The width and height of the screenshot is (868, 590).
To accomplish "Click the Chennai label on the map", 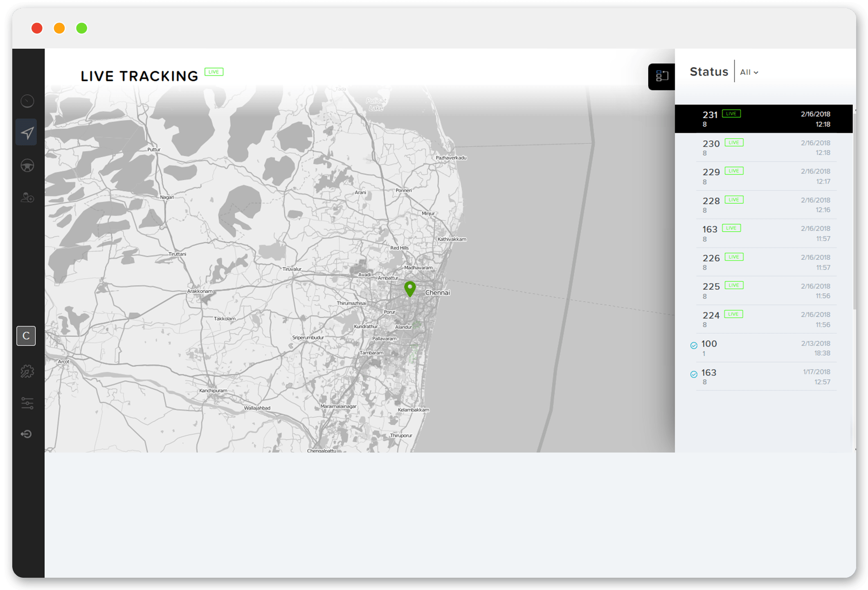I will (x=437, y=293).
